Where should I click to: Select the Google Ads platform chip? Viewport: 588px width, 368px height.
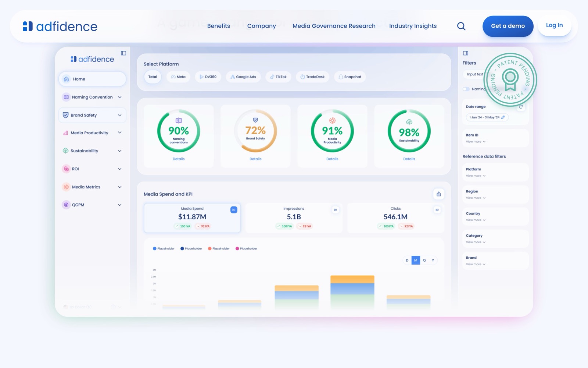tap(243, 77)
